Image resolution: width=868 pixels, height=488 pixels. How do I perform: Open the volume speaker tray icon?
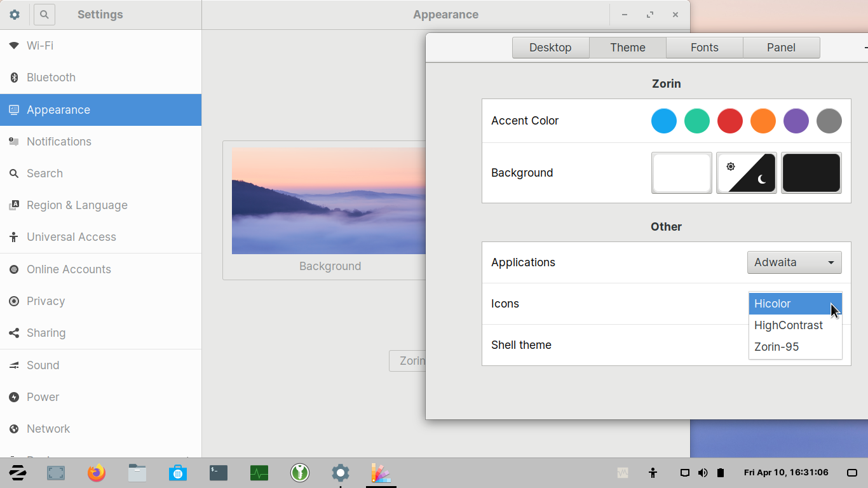(x=703, y=473)
